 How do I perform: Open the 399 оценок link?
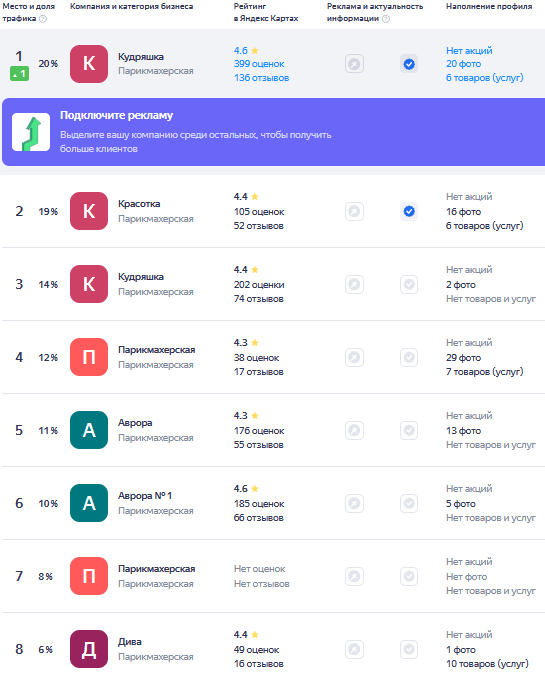(x=259, y=64)
